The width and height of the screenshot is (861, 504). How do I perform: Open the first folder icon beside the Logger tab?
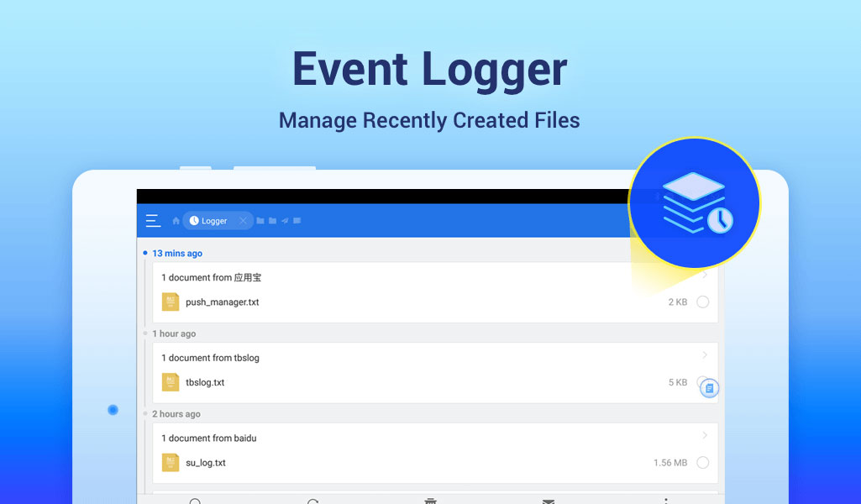pos(260,221)
